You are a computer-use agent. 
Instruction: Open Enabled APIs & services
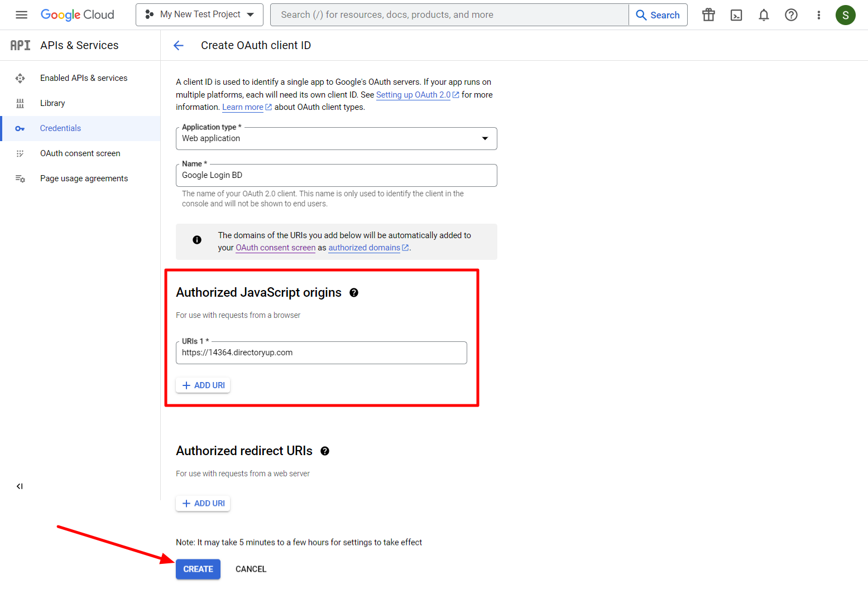80,78
